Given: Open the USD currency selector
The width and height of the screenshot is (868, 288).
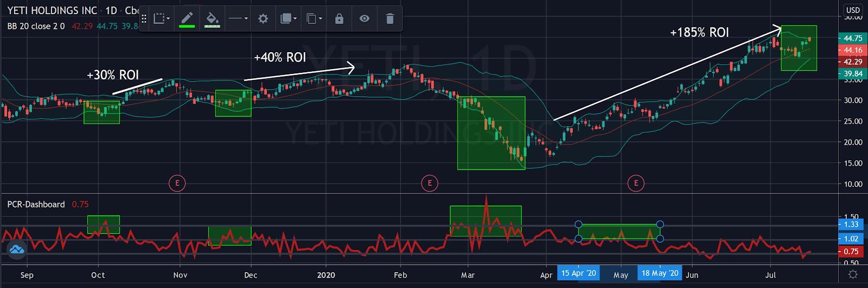Looking at the screenshot, I should click(853, 10).
